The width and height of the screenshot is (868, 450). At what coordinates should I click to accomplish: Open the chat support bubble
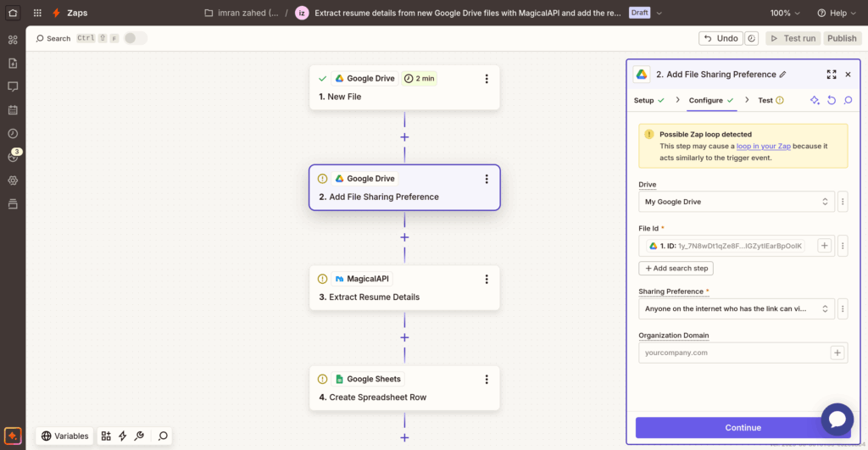(x=837, y=419)
